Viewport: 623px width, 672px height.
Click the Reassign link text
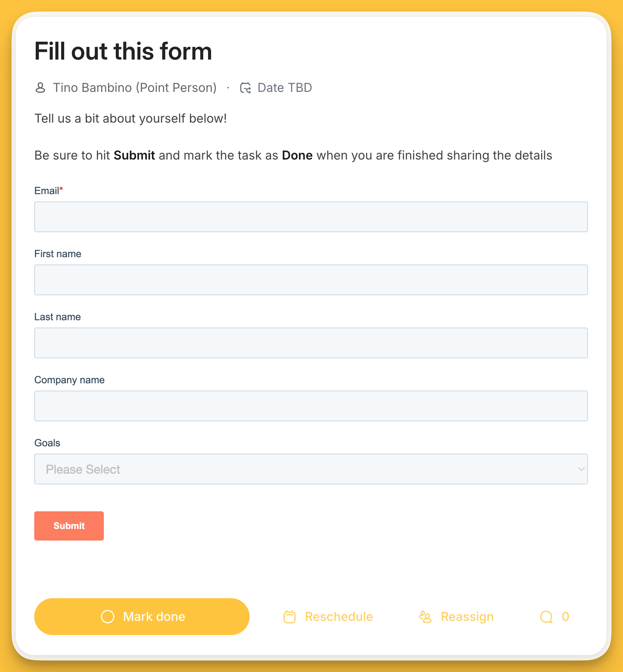pyautogui.click(x=467, y=617)
